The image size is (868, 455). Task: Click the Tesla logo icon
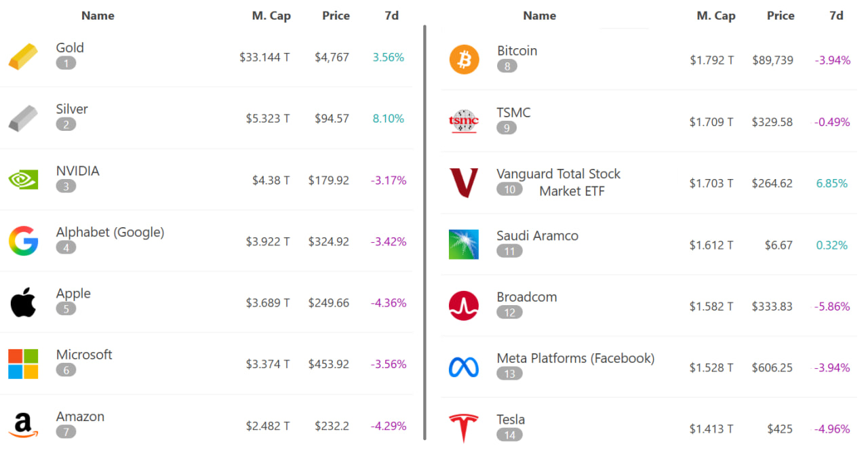pyautogui.click(x=464, y=428)
